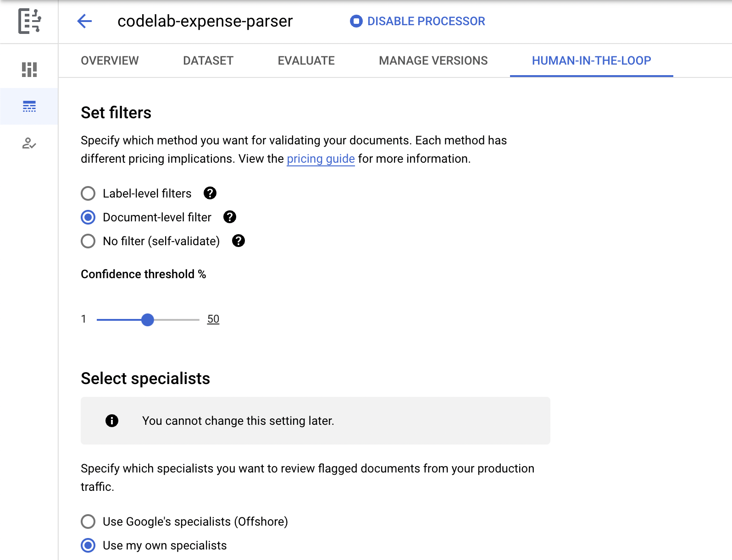Go back using the left arrow

(85, 21)
